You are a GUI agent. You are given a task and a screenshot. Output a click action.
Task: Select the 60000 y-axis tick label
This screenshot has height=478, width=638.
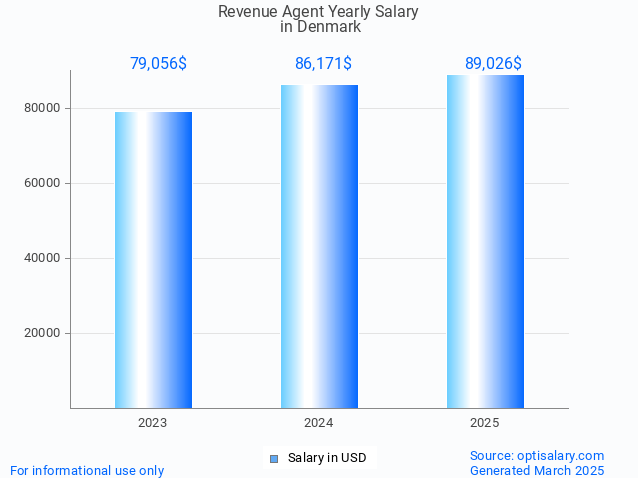coord(43,183)
